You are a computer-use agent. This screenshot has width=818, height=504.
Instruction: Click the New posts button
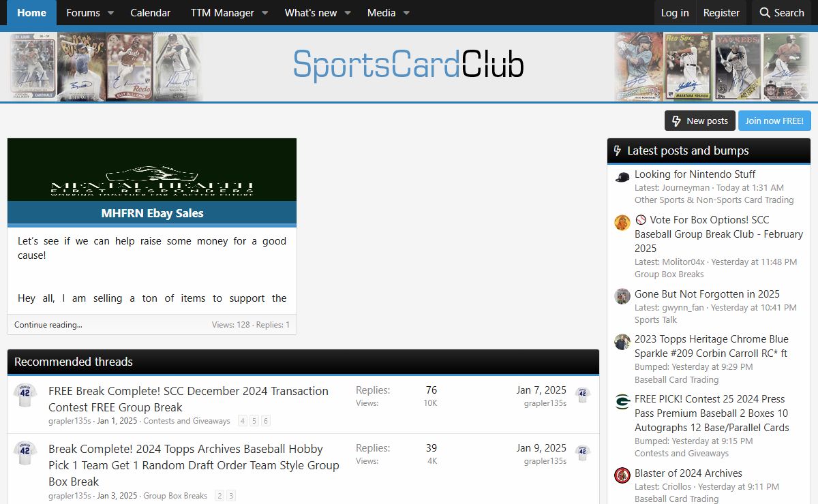click(x=700, y=121)
